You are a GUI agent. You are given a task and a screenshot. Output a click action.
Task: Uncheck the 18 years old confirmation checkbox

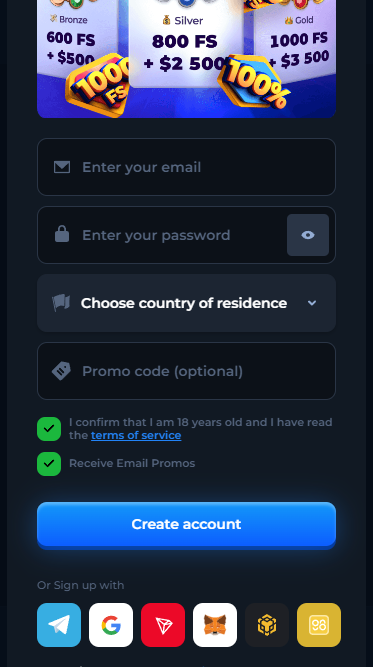click(x=49, y=429)
